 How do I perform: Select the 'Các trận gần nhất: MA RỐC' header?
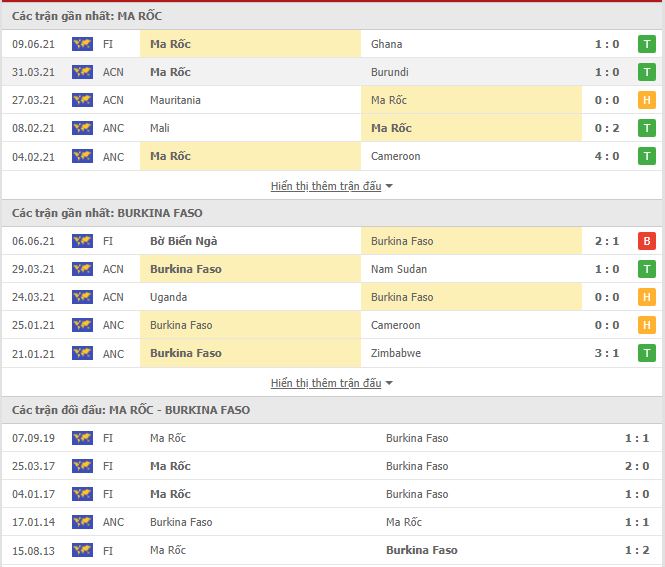click(x=87, y=16)
